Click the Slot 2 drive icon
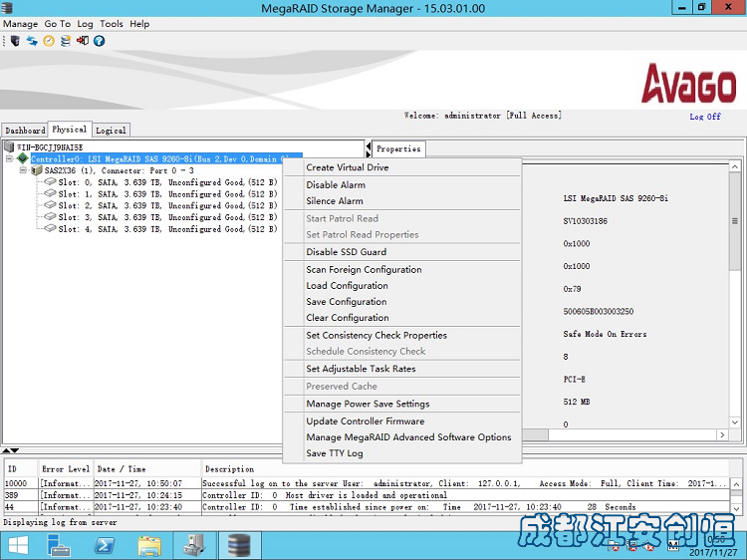 pyautogui.click(x=50, y=205)
